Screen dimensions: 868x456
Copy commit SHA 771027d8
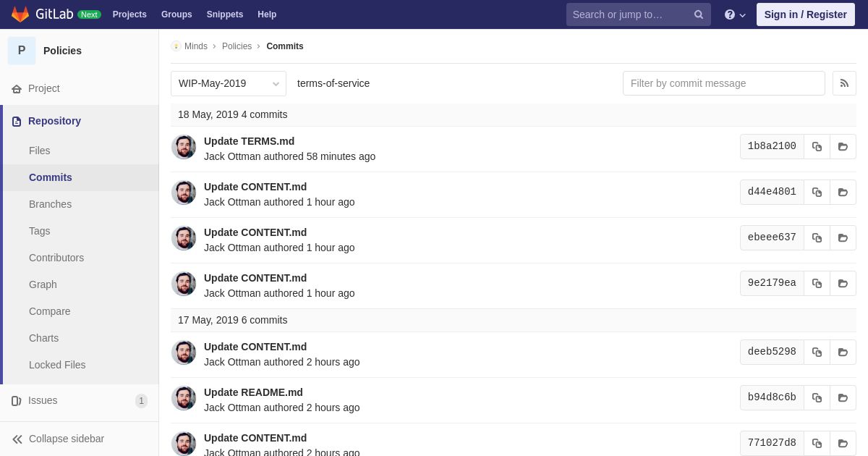coord(817,443)
